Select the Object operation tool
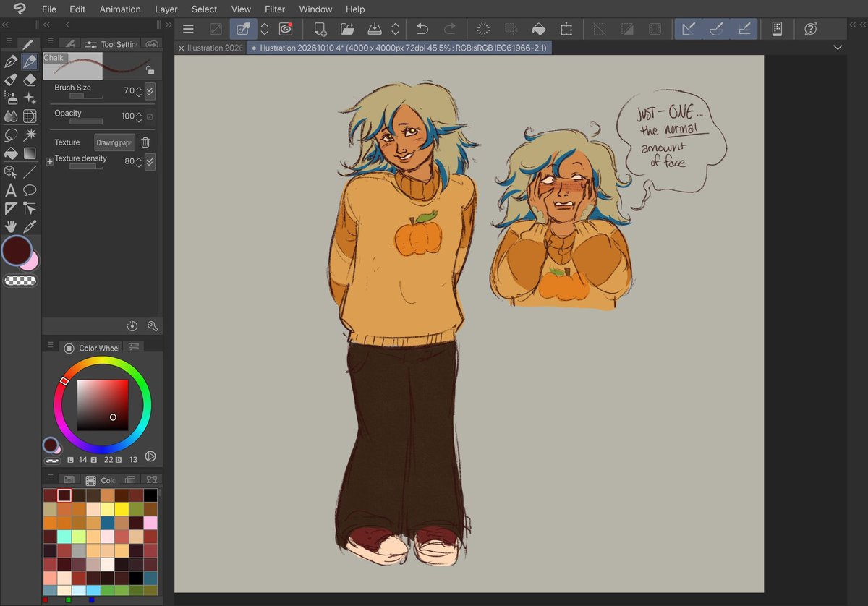 click(11, 172)
